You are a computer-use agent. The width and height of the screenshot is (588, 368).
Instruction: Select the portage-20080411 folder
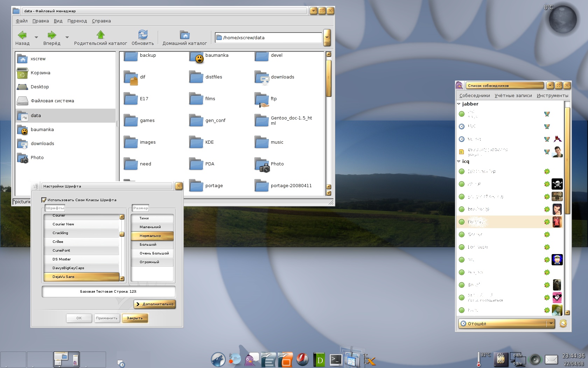point(283,186)
